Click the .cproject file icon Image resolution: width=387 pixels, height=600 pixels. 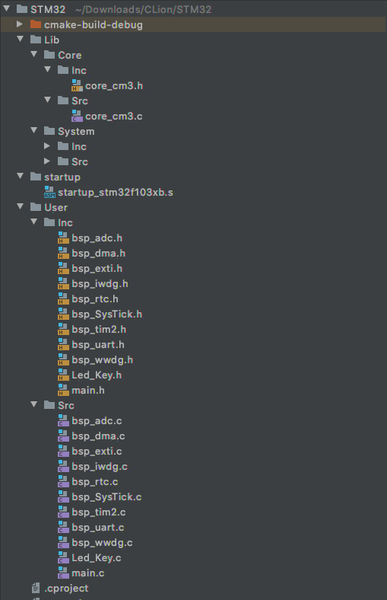tap(36, 588)
